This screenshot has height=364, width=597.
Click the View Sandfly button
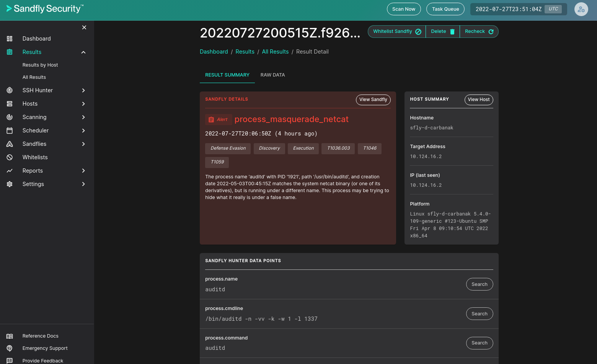[x=373, y=100]
